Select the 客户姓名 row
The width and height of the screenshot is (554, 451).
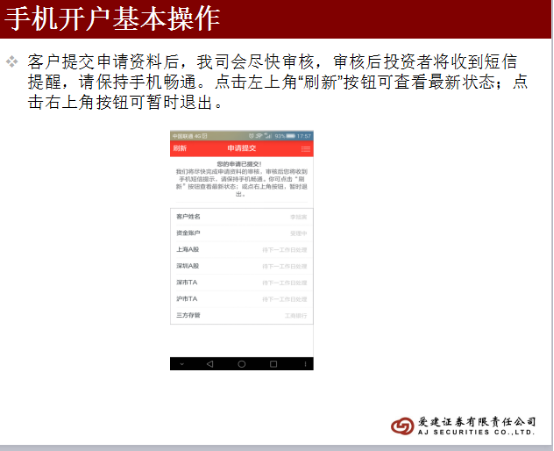tap(242, 217)
